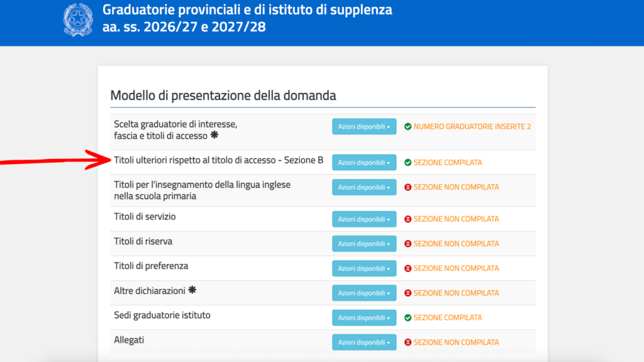The image size is (644, 362).
Task: Click red status icon for Titoli di preferenza
Action: [408, 268]
